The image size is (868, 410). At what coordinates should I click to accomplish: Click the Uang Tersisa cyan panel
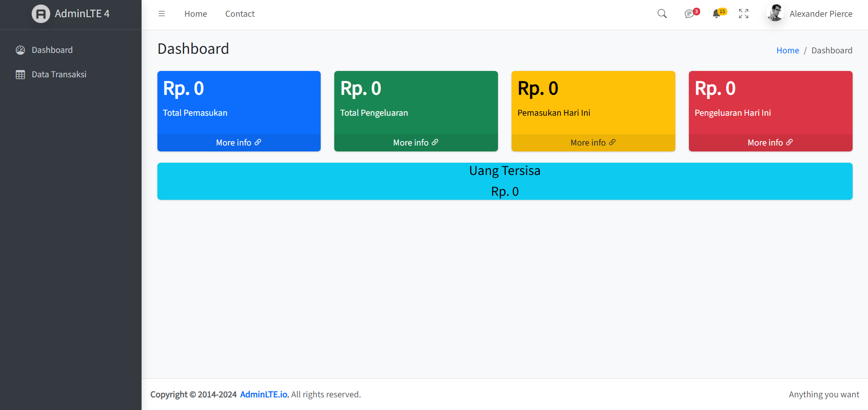point(505,181)
